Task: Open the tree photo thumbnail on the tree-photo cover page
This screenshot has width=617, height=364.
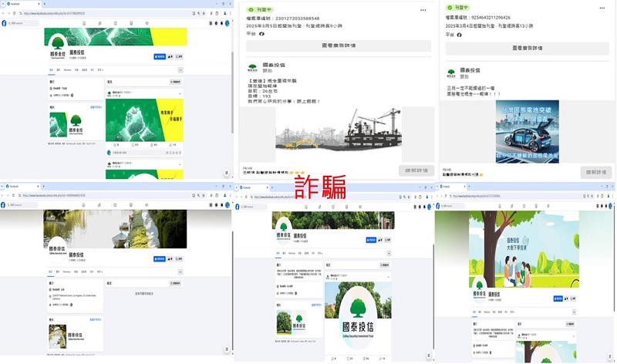Action: point(284,322)
